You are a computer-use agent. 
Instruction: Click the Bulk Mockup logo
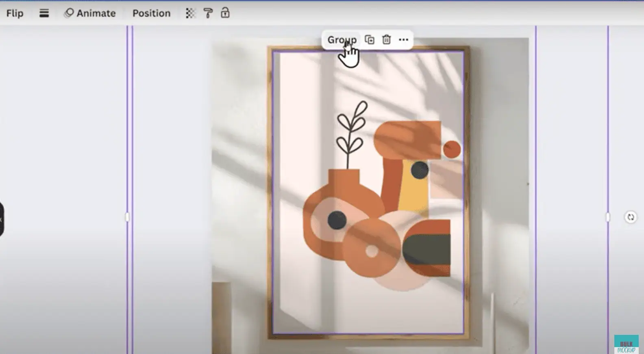click(626, 344)
